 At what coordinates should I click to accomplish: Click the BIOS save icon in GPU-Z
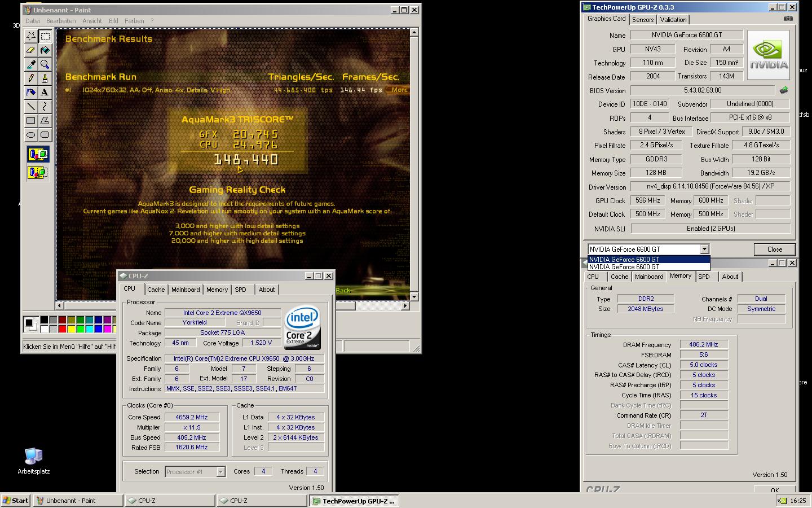pyautogui.click(x=784, y=90)
